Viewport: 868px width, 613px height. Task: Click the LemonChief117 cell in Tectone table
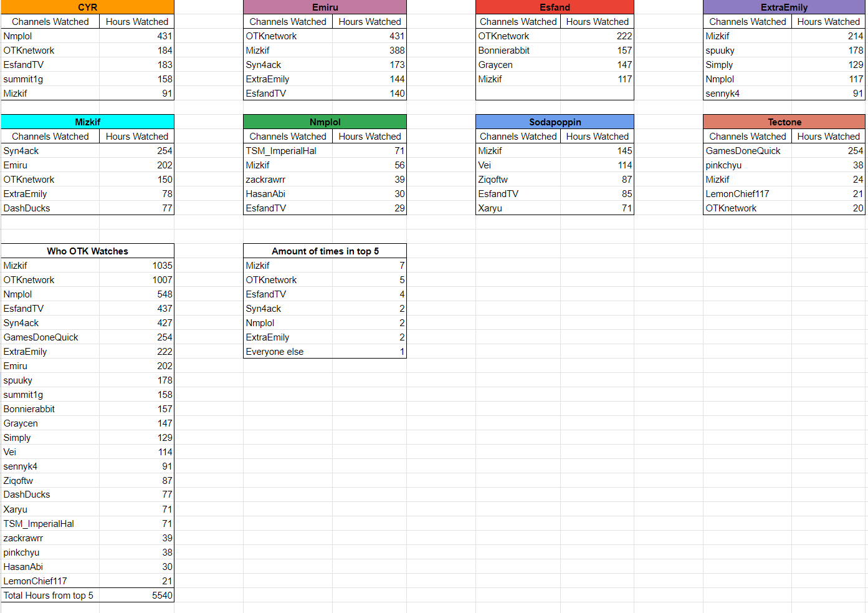tap(747, 193)
